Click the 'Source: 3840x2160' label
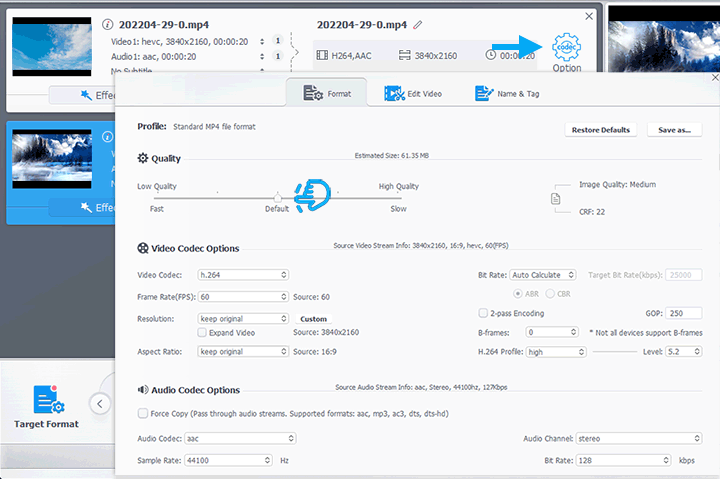The height and width of the screenshot is (479, 720). 326,332
